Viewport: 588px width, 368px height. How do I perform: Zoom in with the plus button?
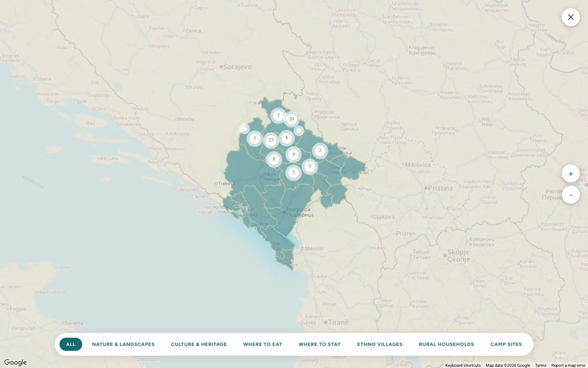(x=570, y=174)
